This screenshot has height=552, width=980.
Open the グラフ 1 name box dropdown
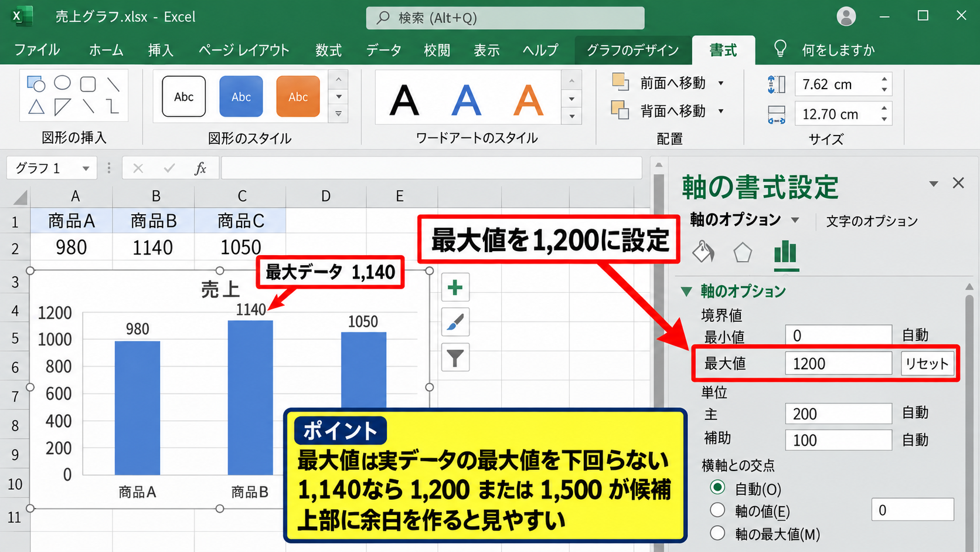pyautogui.click(x=86, y=169)
